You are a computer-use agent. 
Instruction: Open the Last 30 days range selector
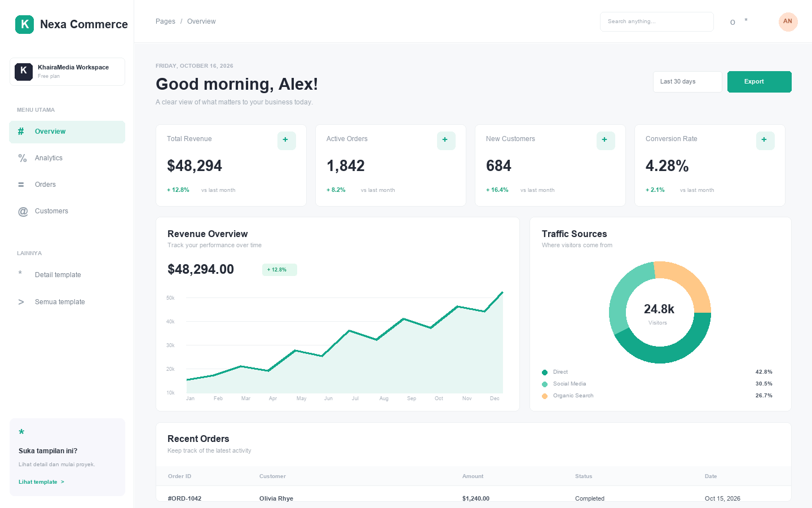[687, 82]
